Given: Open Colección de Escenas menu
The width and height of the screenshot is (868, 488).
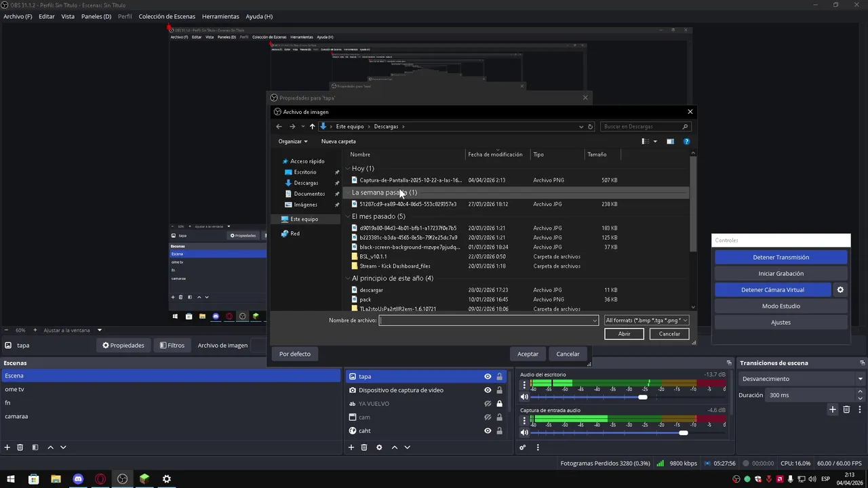Looking at the screenshot, I should [167, 16].
